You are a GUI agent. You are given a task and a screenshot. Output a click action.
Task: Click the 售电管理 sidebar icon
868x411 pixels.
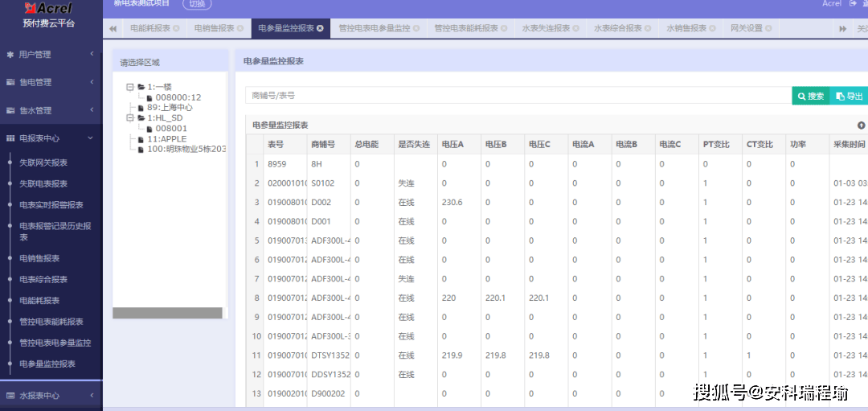10,82
